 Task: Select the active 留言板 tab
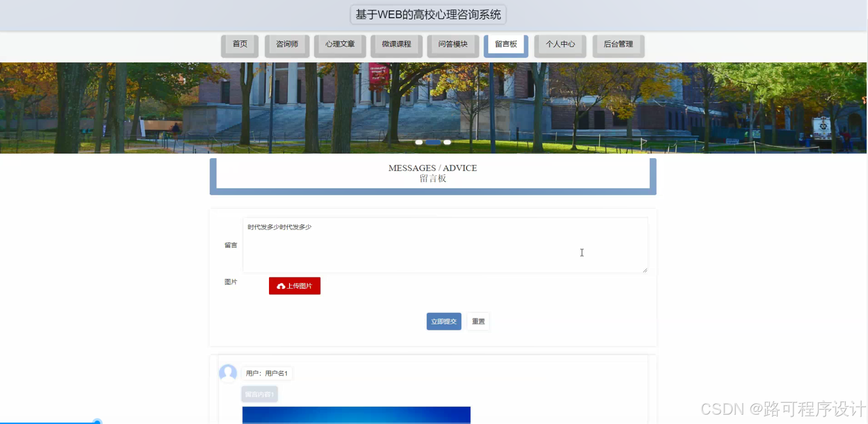pyautogui.click(x=506, y=44)
